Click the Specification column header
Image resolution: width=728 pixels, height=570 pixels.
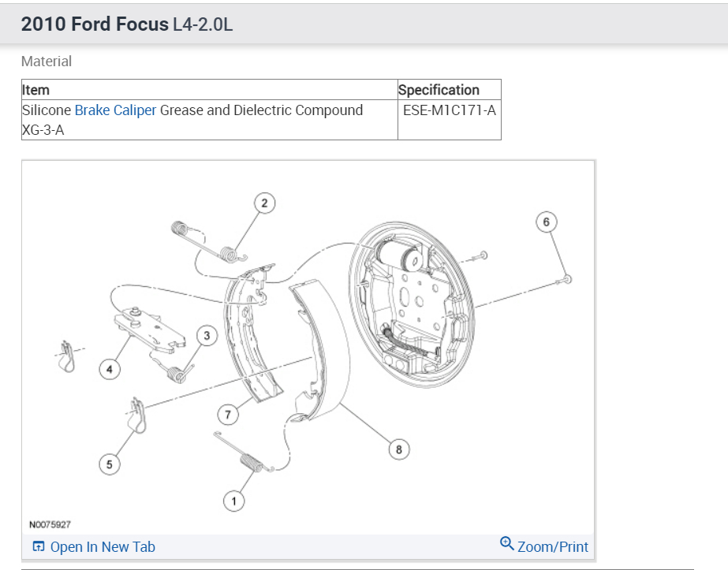(439, 90)
